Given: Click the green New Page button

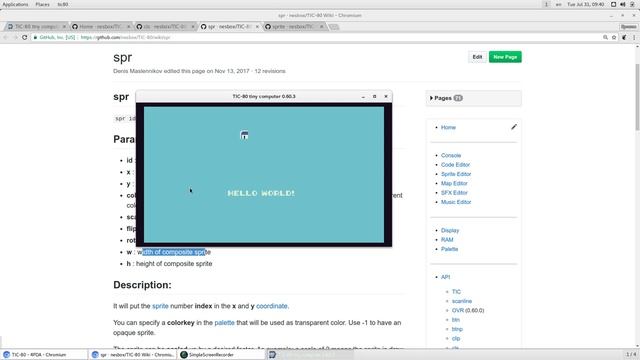Looking at the screenshot, I should click(505, 57).
